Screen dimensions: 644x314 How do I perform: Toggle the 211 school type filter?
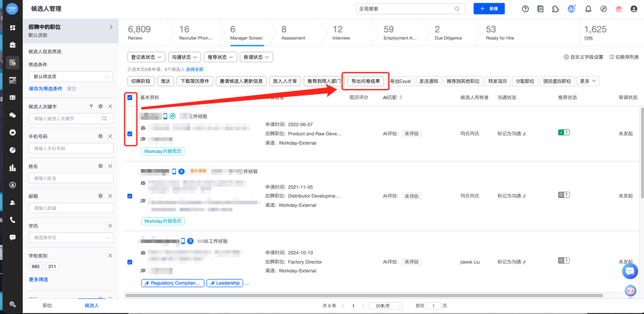52,267
